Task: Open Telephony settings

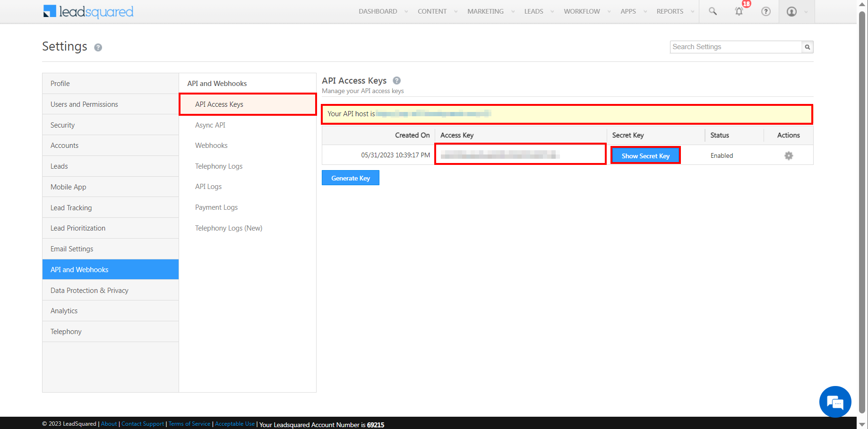Action: pos(111,332)
